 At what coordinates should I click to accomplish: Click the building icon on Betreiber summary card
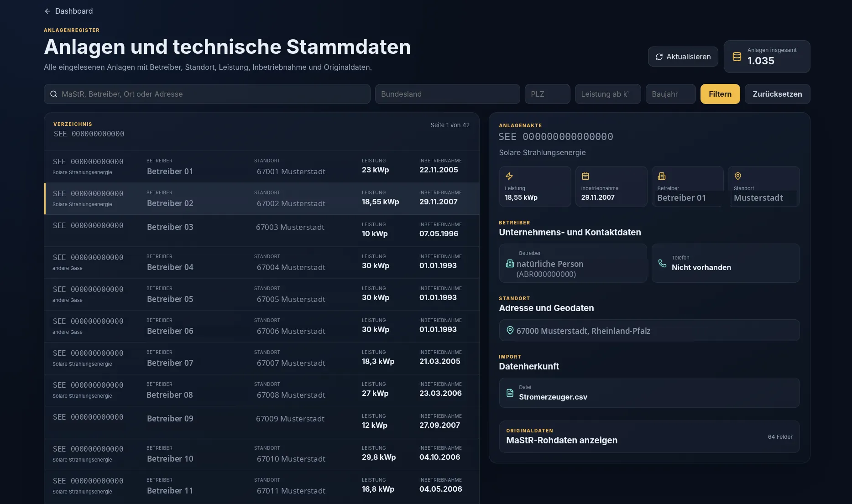(662, 176)
